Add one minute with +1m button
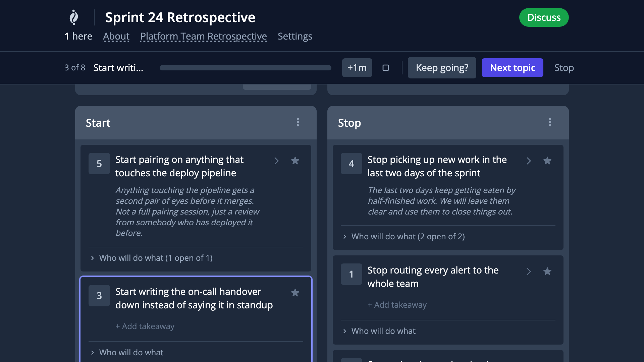Viewport: 644px width, 362px height. coord(357,68)
